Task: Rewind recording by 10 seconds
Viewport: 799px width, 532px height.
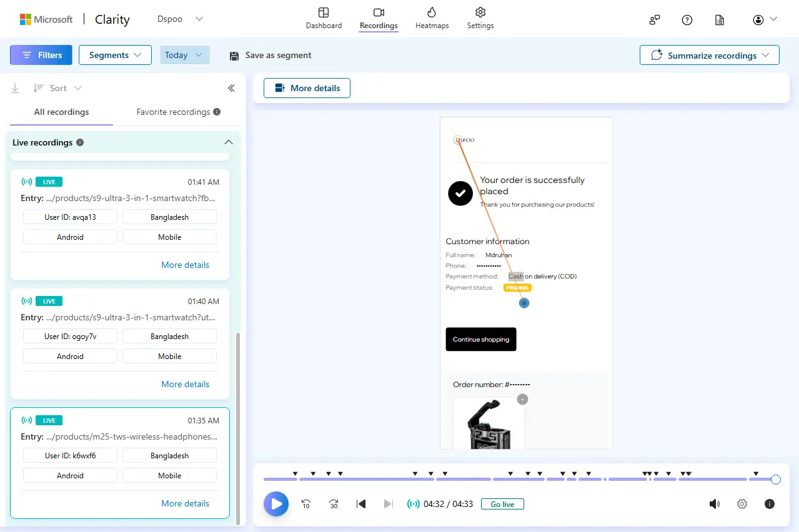Action: 306,504
